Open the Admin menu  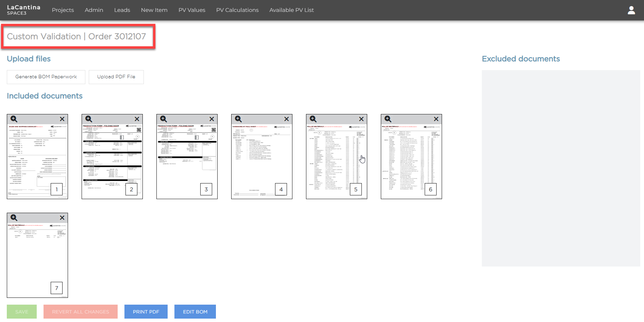coord(94,10)
